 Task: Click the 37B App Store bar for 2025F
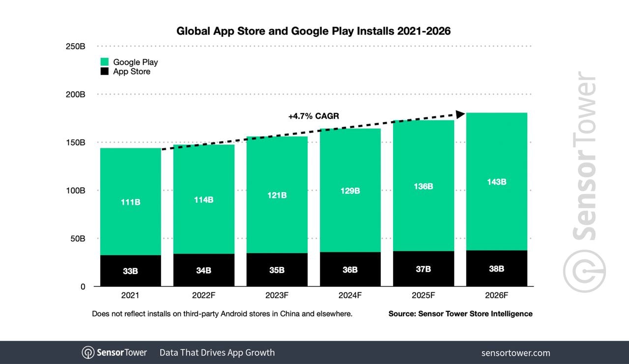pyautogui.click(x=423, y=269)
